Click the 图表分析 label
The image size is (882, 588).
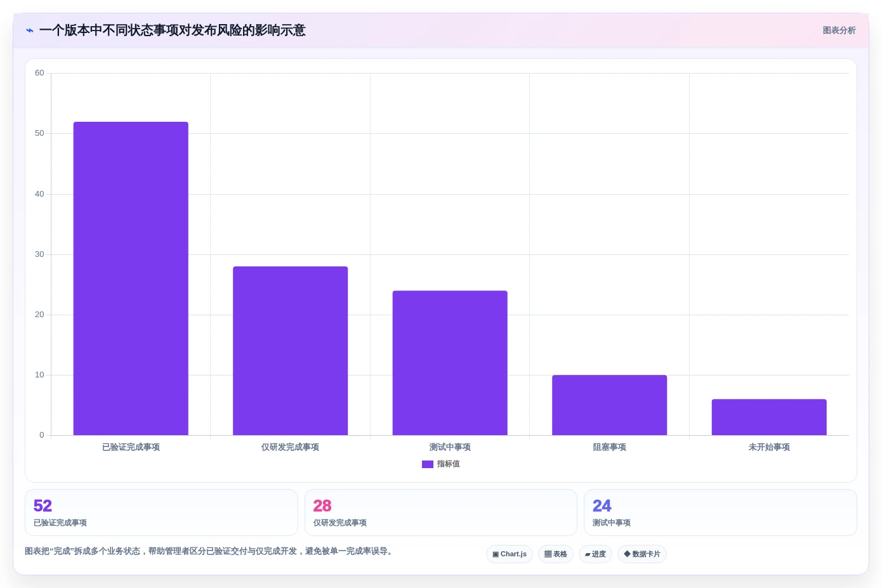pyautogui.click(x=839, y=30)
